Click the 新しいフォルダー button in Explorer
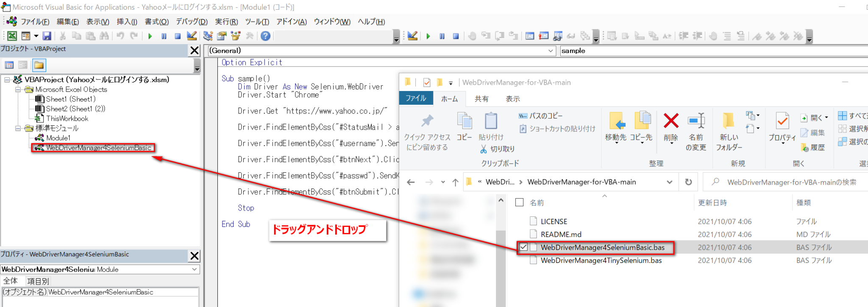The width and height of the screenshot is (868, 307). pyautogui.click(x=729, y=131)
